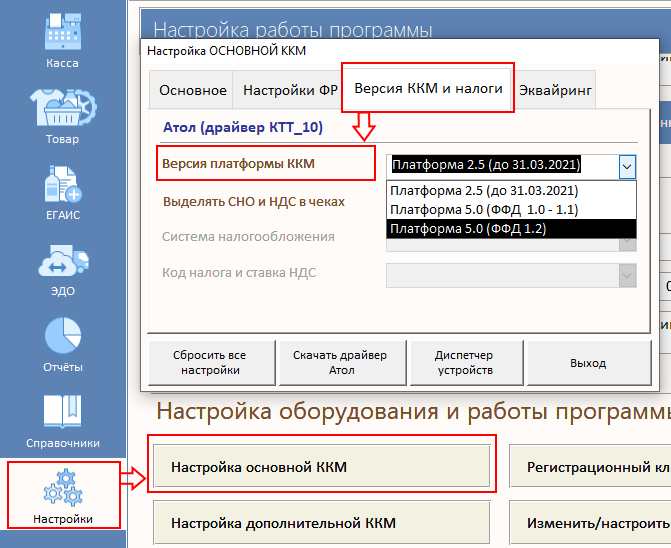
Task: Click the Скачать драйвер Атол button
Action: tap(338, 363)
